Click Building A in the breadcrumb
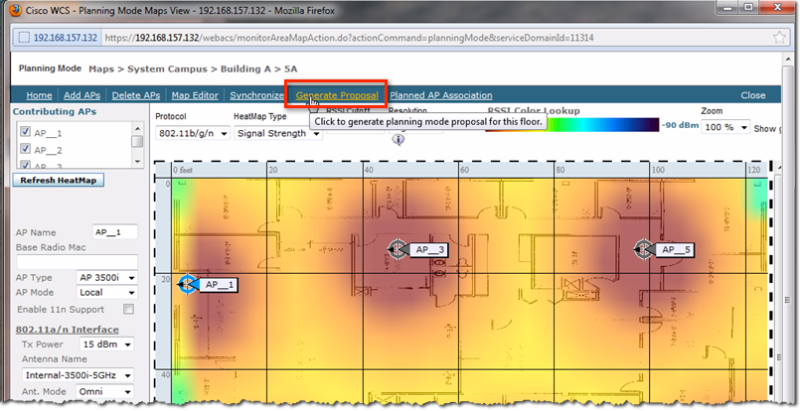The width and height of the screenshot is (800, 411). (245, 69)
